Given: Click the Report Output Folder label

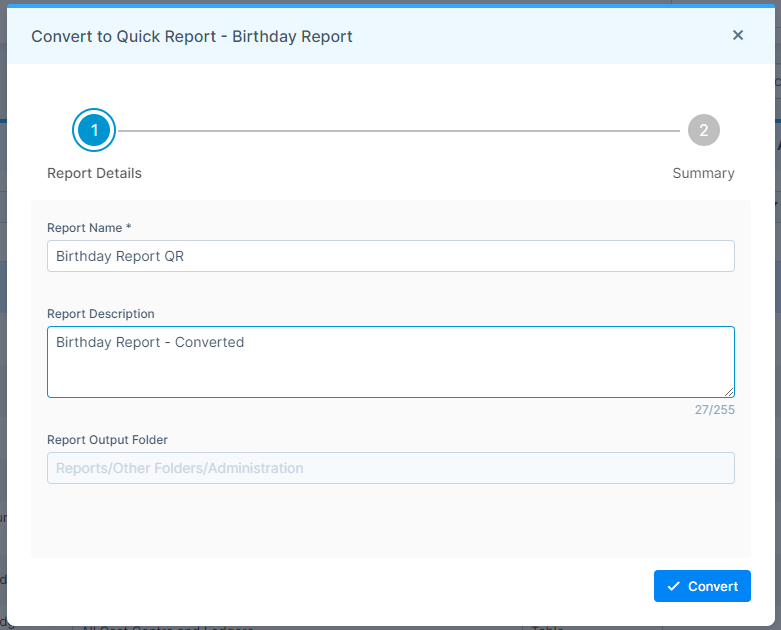Looking at the screenshot, I should click(107, 440).
